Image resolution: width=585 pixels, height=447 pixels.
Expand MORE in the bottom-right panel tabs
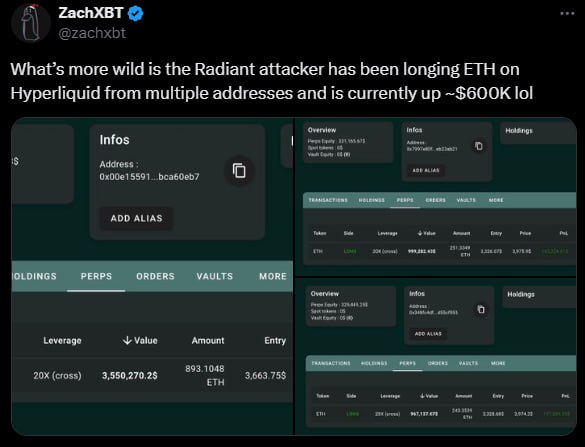[498, 363]
